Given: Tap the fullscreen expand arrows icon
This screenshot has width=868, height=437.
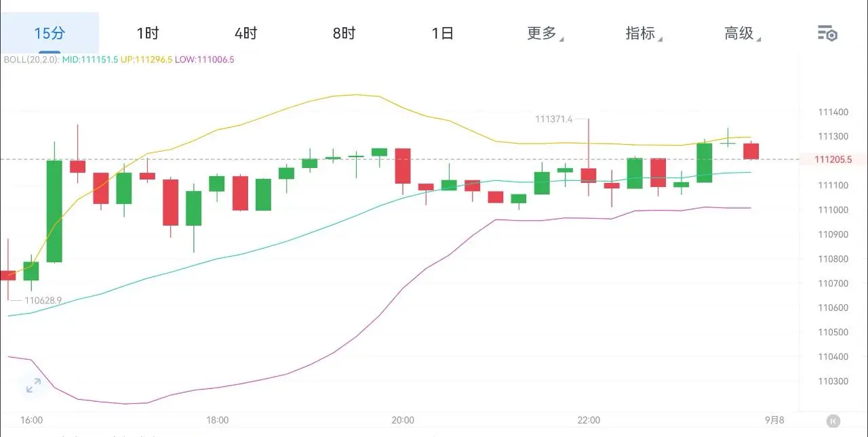Looking at the screenshot, I should [x=33, y=386].
